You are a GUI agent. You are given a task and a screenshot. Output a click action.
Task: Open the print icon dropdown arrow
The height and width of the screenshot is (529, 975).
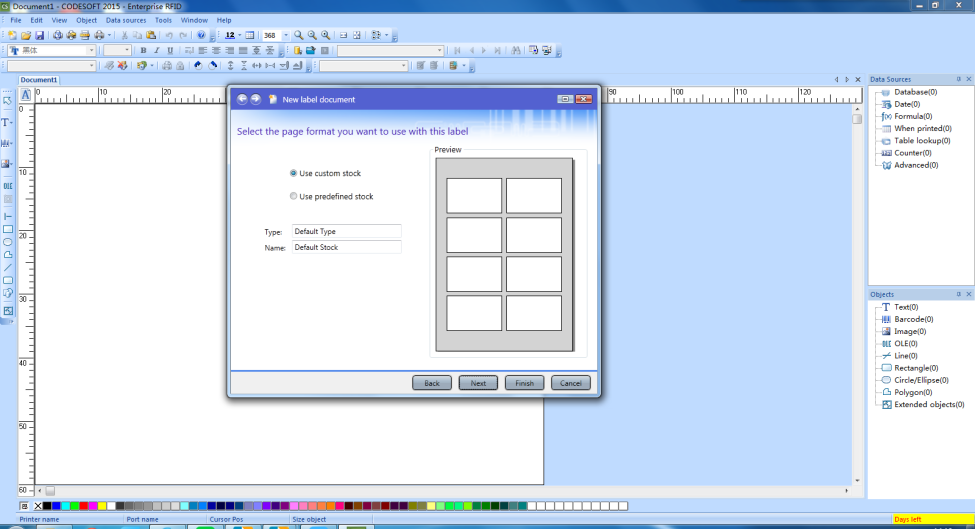(109, 35)
